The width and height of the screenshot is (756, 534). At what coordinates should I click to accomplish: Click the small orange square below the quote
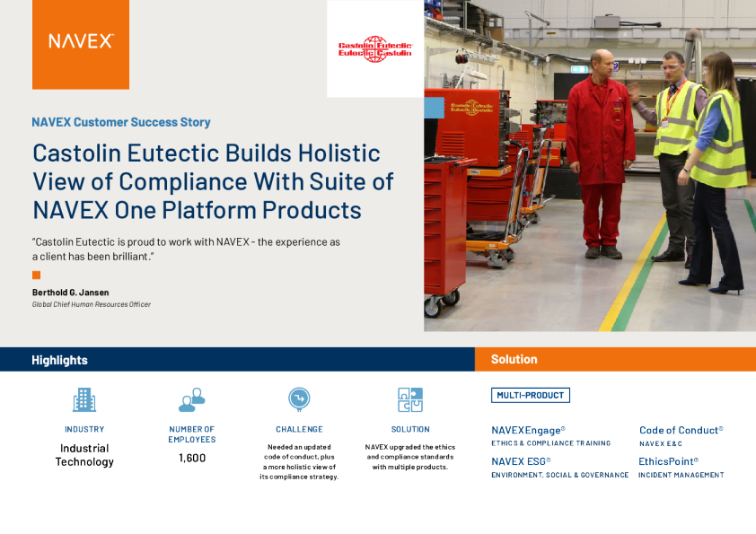pyautogui.click(x=36, y=275)
